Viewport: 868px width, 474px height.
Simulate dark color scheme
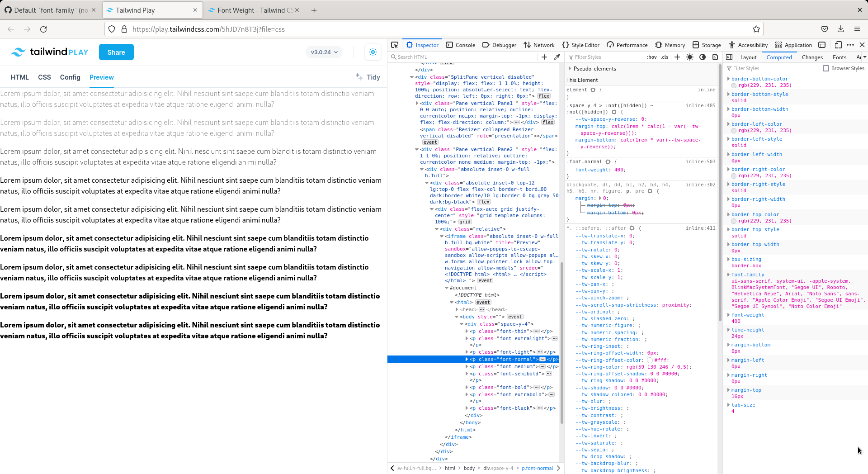tap(702, 57)
